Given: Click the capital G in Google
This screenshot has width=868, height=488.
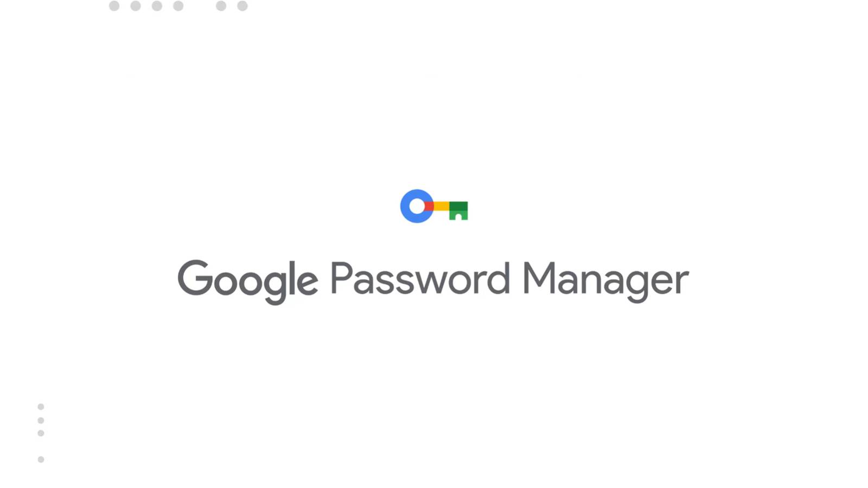Looking at the screenshot, I should click(194, 278).
